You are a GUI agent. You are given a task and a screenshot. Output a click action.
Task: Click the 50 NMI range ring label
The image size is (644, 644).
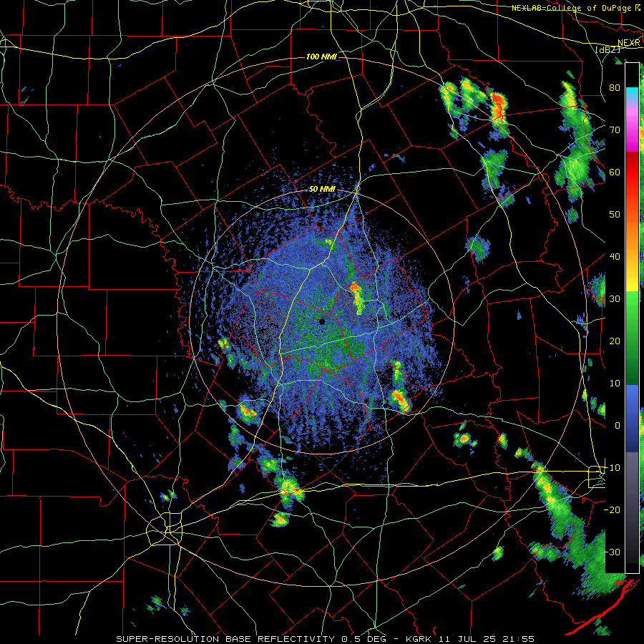(322, 189)
